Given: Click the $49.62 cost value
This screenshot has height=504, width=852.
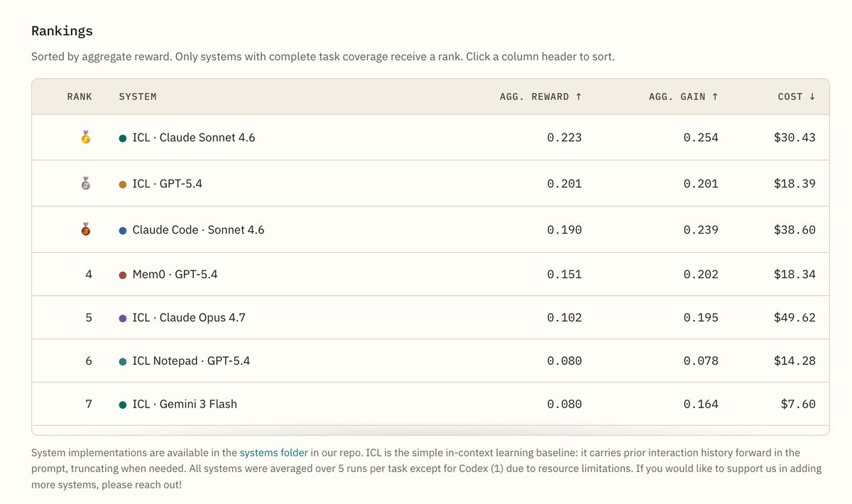Looking at the screenshot, I should pos(794,318).
